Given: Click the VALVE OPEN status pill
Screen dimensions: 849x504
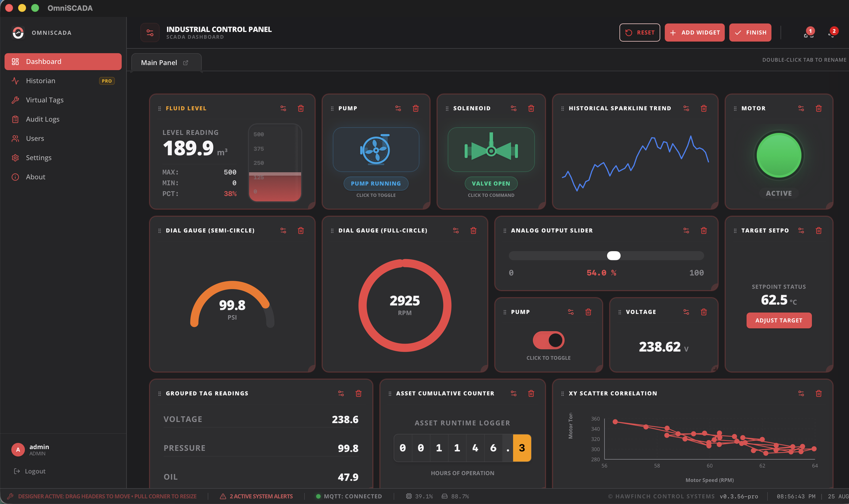Looking at the screenshot, I should pyautogui.click(x=491, y=183).
